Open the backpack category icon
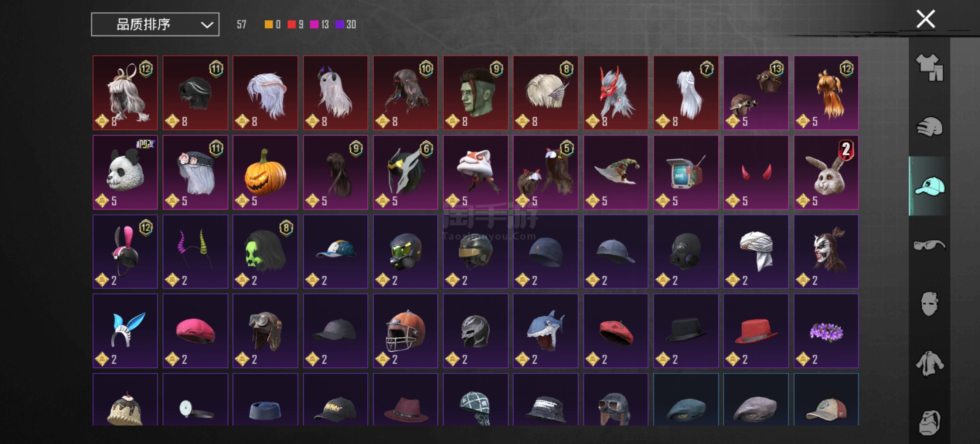This screenshot has width=980, height=444. tap(929, 422)
